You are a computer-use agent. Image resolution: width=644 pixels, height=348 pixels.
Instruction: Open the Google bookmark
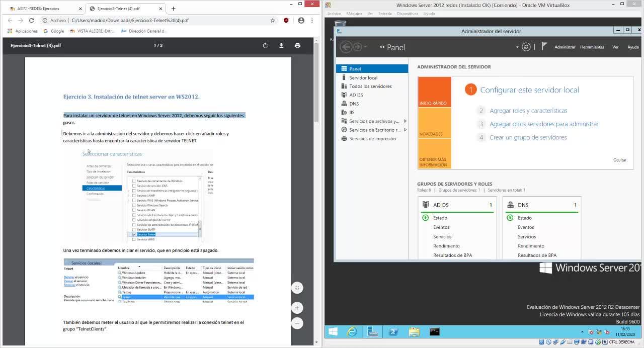(x=54, y=31)
